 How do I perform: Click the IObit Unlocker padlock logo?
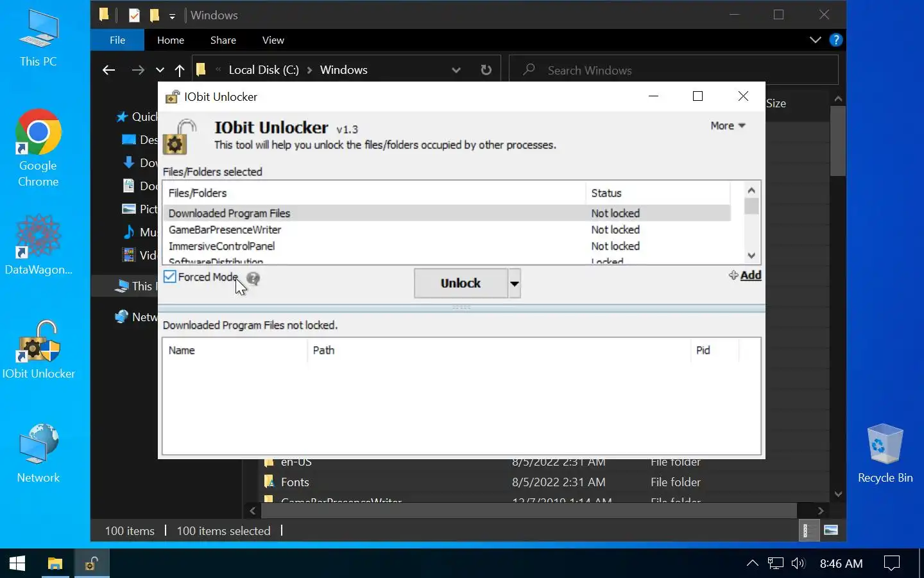[x=180, y=137]
